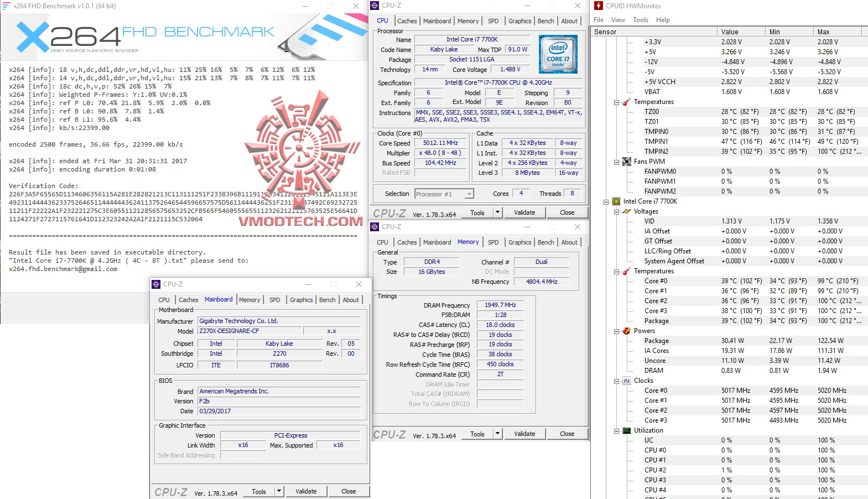868x499 pixels.
Task: Collapse the Intel Core i7 7700K node
Action: 606,202
